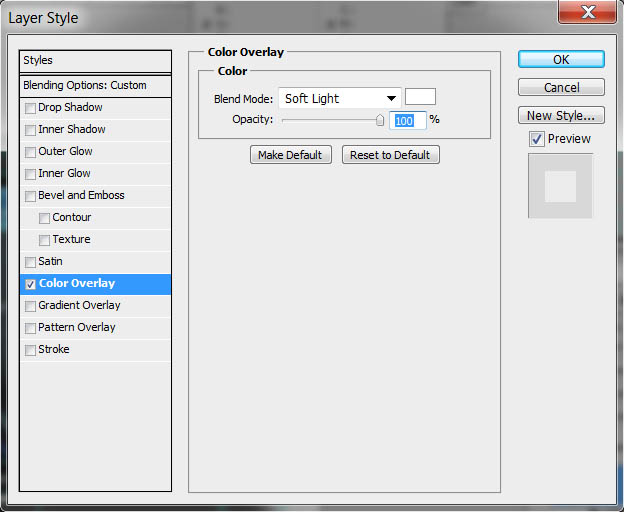Click the style preview thumbnail
This screenshot has height=512, width=624.
coord(560,186)
